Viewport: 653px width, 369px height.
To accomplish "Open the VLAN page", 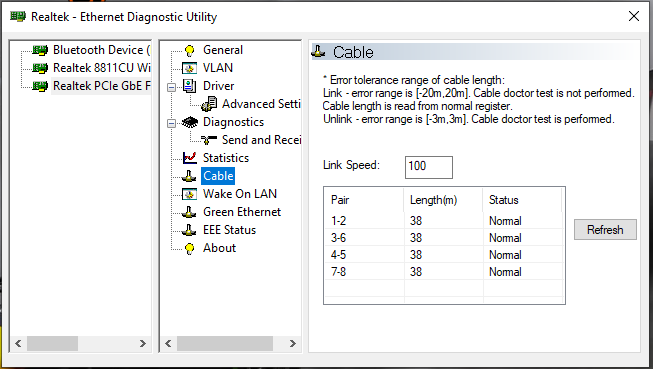I will (x=218, y=68).
